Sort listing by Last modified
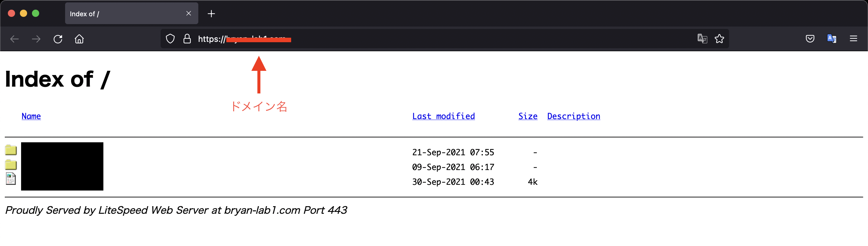Viewport: 868px width, 246px height. 443,116
